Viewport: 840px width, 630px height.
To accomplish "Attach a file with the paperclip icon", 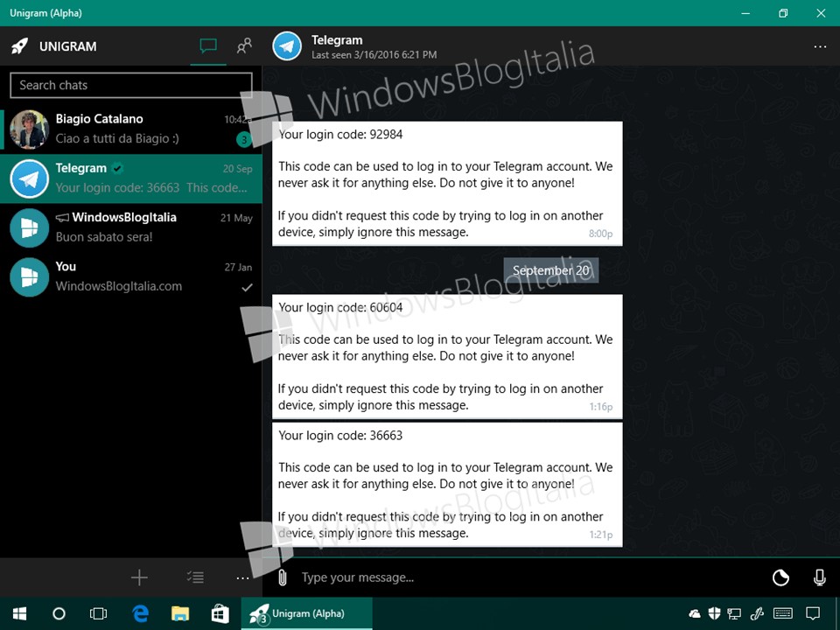I will point(283,577).
